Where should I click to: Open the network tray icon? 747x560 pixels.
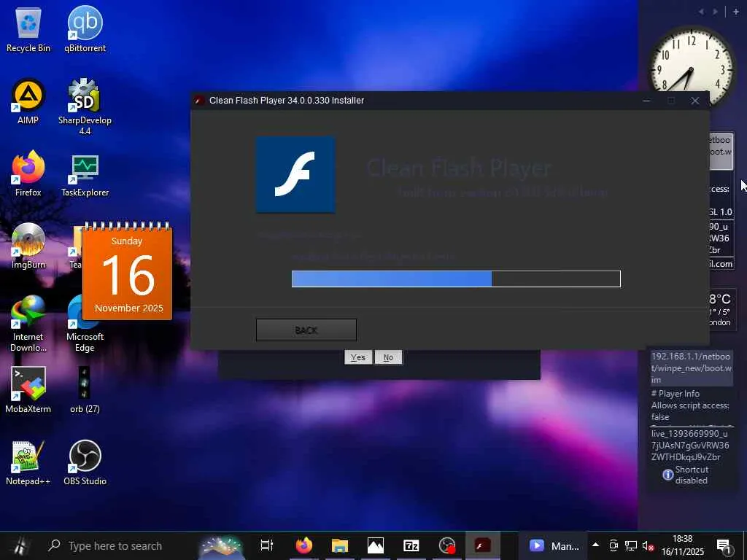click(631, 545)
